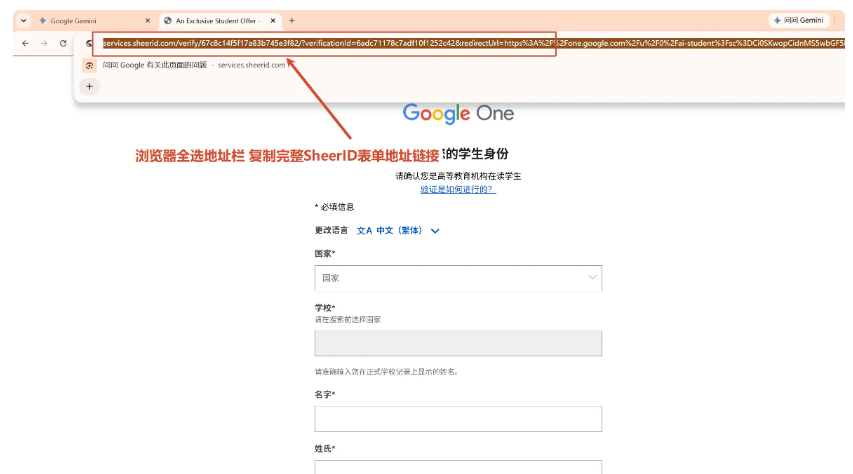The width and height of the screenshot is (853, 474).
Task: Click the highlighted sheerid URL in address bar
Action: point(473,43)
